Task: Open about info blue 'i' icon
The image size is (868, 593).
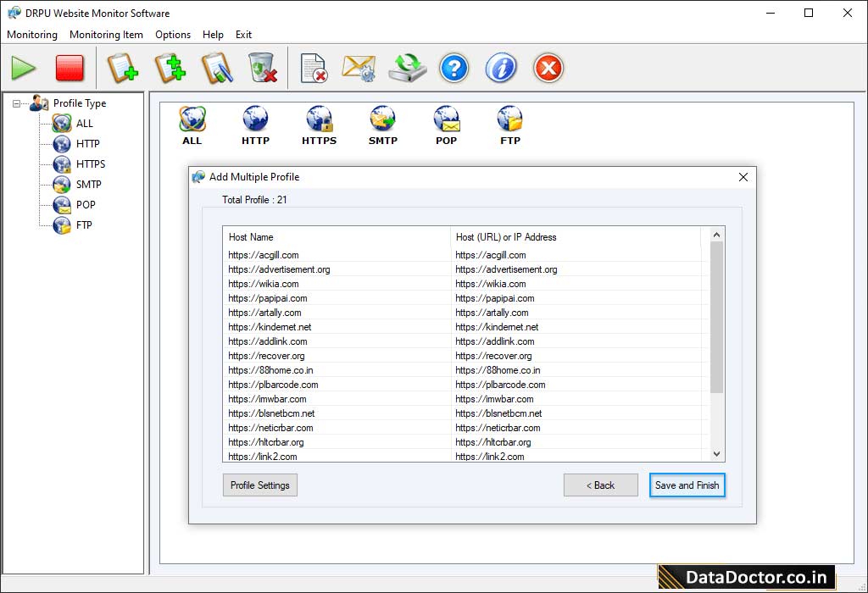Action: pos(501,68)
